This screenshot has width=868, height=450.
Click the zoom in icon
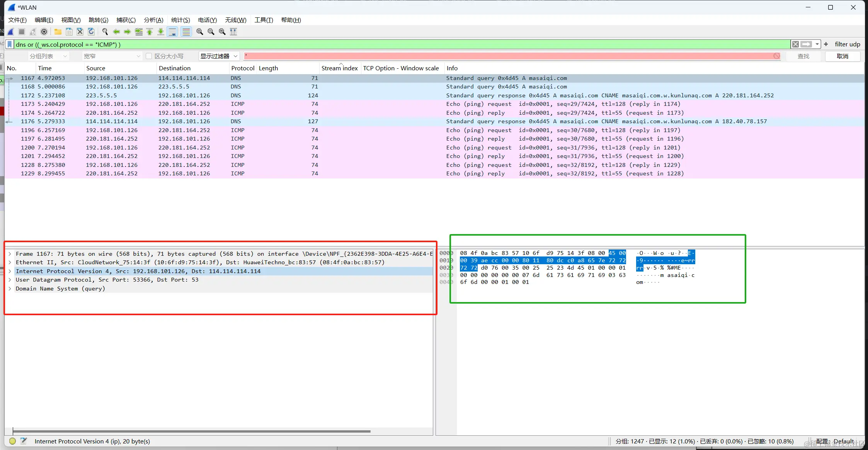(199, 32)
